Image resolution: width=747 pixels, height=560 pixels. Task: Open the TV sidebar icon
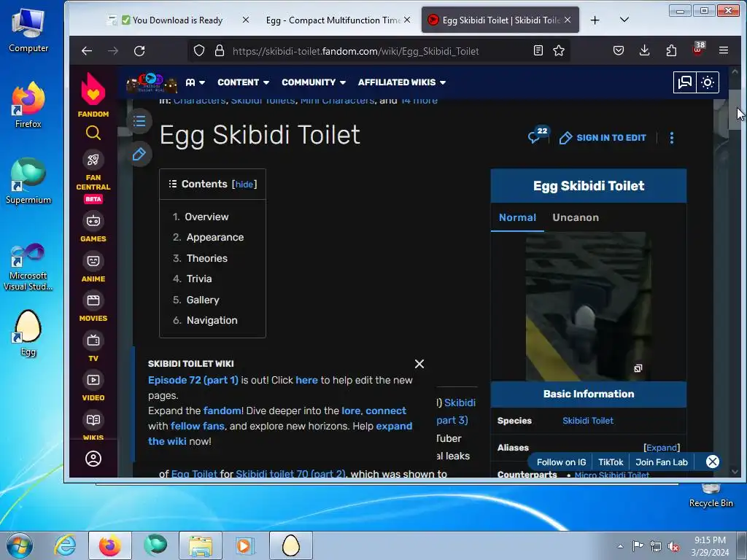tap(93, 341)
